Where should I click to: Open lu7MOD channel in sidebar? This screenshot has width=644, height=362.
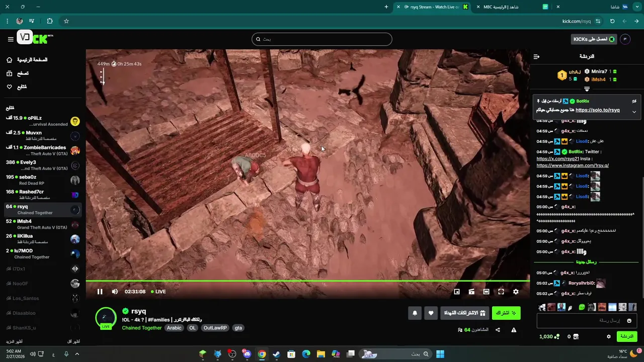(43, 253)
